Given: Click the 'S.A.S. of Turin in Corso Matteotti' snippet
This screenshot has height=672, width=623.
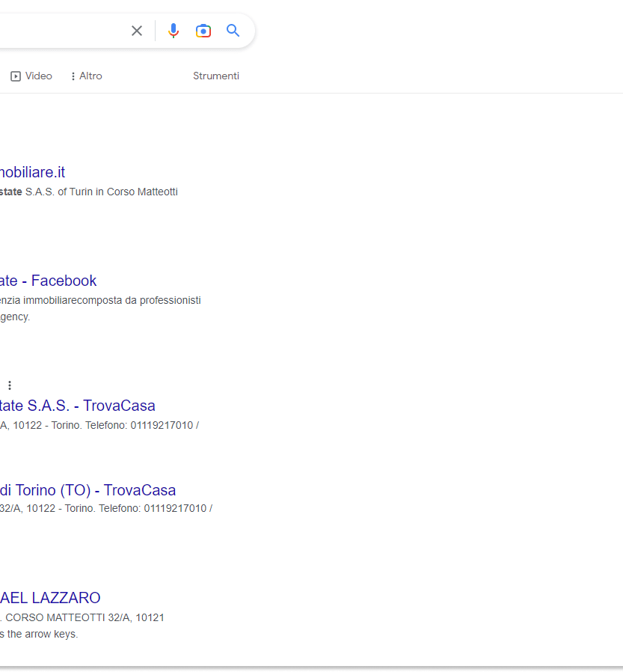Looking at the screenshot, I should click(101, 192).
